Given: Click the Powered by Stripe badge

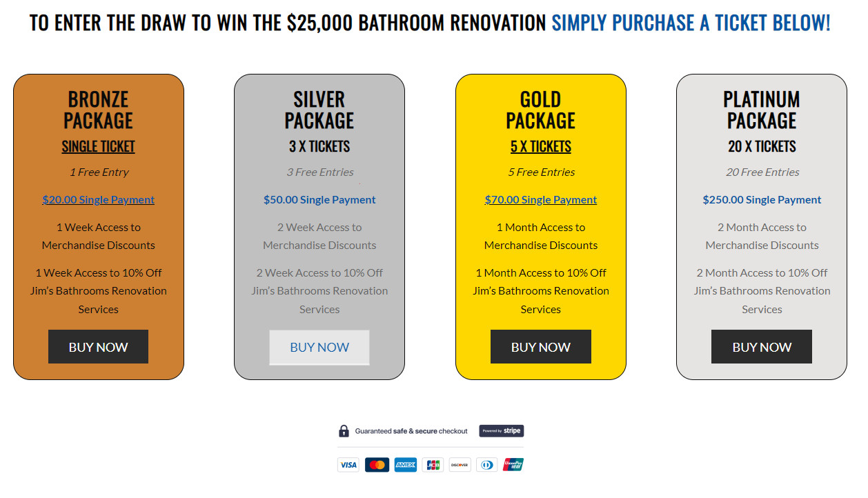Looking at the screenshot, I should click(502, 431).
